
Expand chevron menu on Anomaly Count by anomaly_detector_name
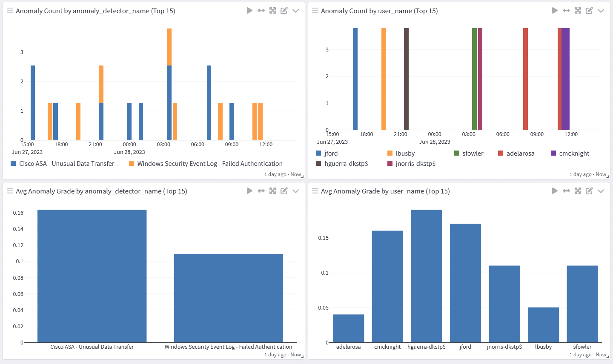(x=295, y=11)
